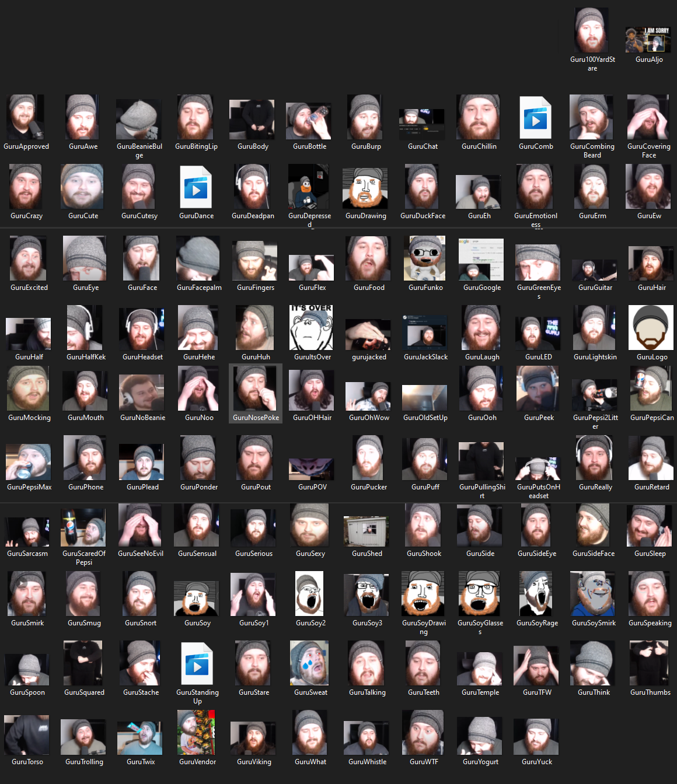This screenshot has height=784, width=677.
Task: Click the "GuruLightskin" file name
Action: coord(594,358)
